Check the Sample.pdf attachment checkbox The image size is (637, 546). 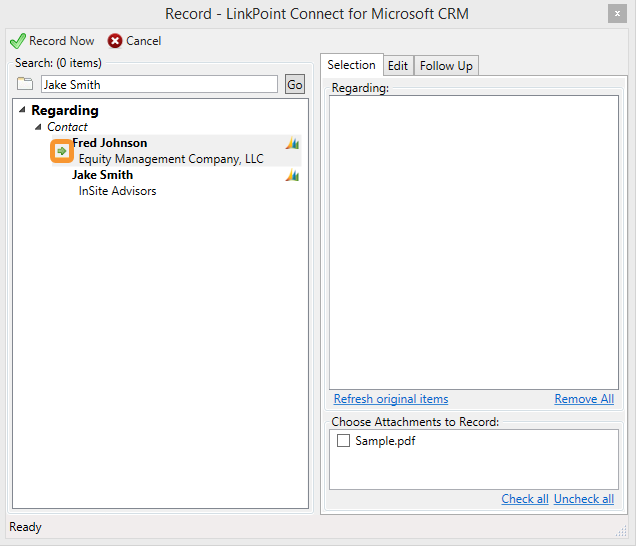tap(343, 441)
